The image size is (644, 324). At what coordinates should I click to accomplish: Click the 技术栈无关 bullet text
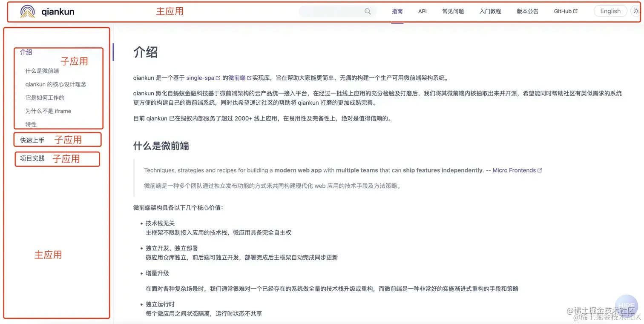tap(160, 223)
